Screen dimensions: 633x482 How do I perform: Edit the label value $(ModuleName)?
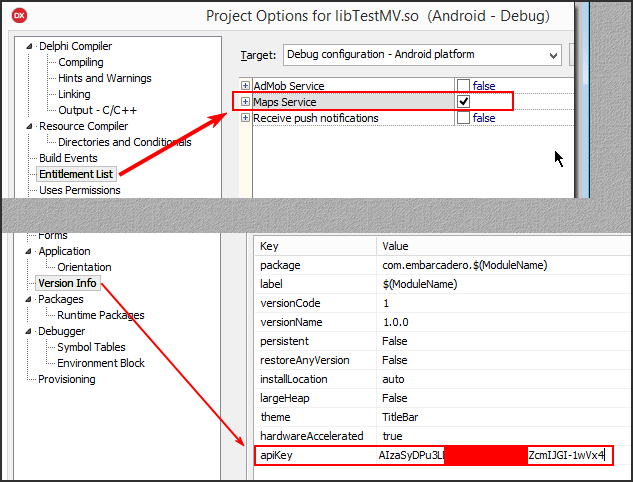click(x=504, y=284)
